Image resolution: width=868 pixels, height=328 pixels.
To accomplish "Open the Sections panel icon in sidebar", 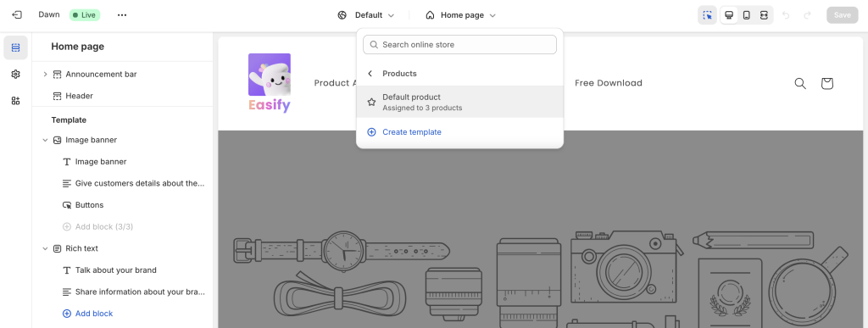I will 15,47.
